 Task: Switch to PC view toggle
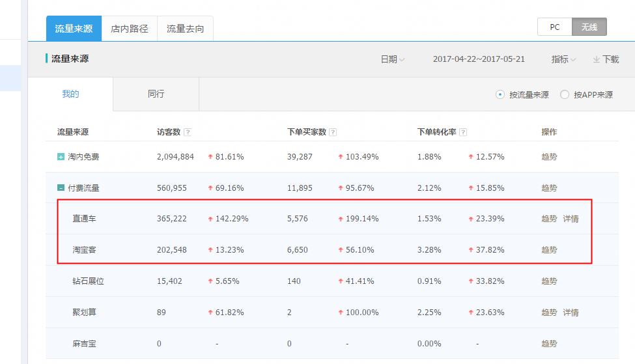[554, 27]
